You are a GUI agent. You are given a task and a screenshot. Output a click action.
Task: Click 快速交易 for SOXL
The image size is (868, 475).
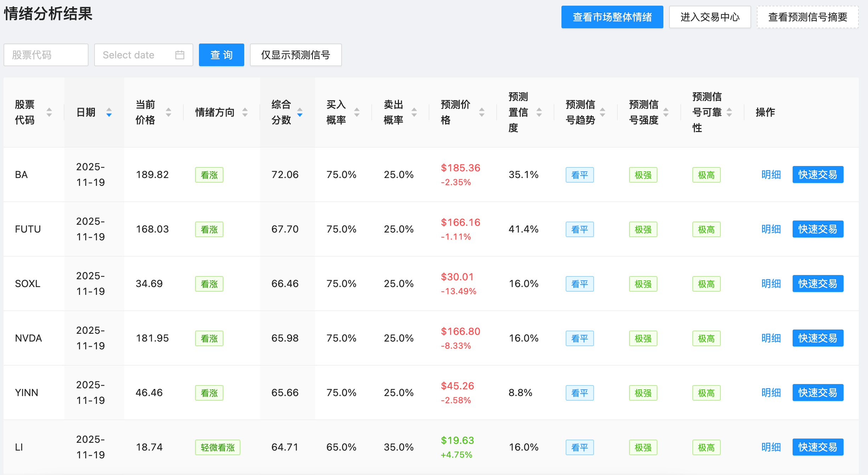pyautogui.click(x=818, y=284)
